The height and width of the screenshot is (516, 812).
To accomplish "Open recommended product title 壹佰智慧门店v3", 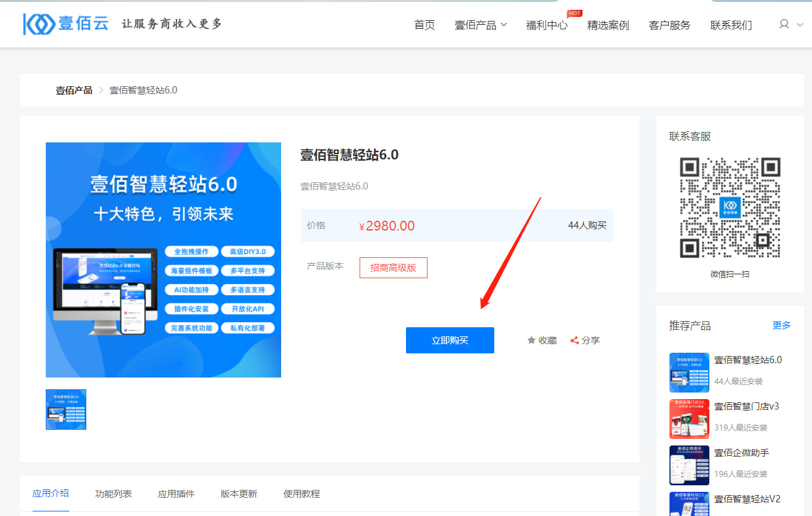I will click(747, 406).
